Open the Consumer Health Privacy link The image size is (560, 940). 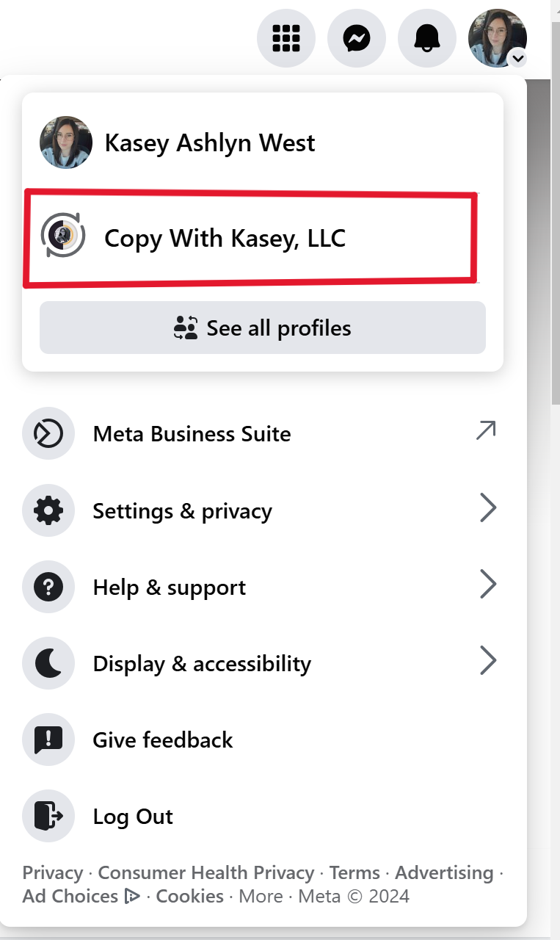(206, 873)
